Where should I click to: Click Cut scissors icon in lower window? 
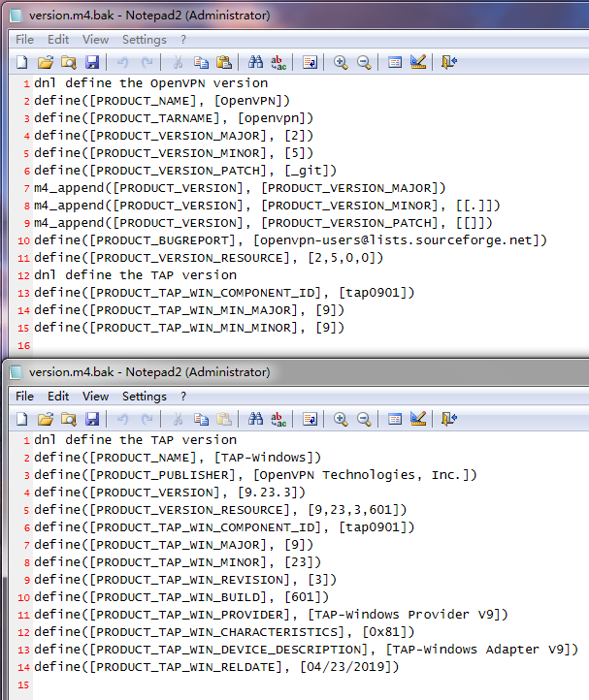pos(178,419)
